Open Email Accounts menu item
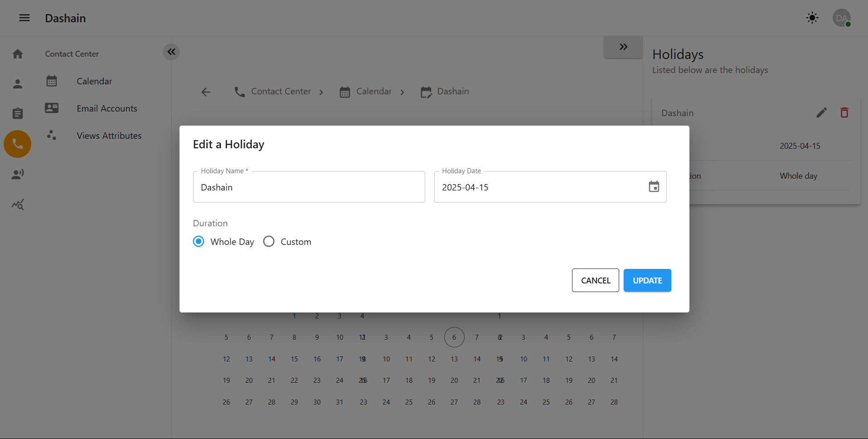 (107, 108)
